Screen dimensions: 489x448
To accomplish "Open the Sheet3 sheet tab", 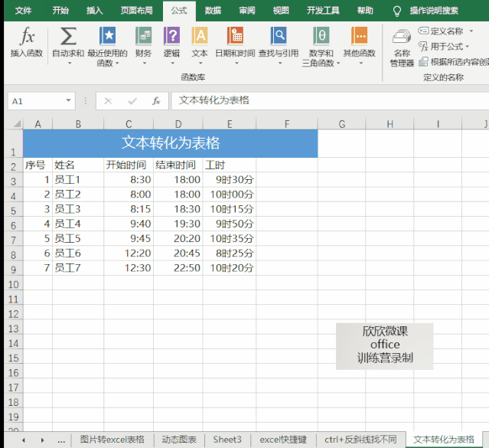I will pyautogui.click(x=227, y=440).
